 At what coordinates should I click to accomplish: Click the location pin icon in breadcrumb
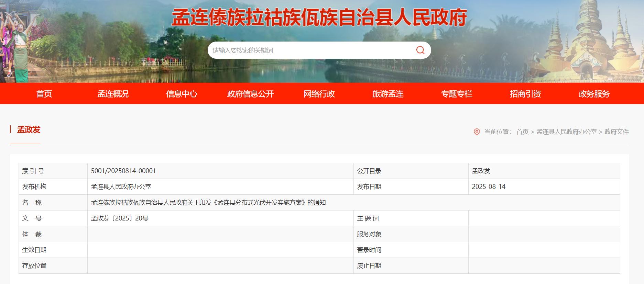(477, 132)
